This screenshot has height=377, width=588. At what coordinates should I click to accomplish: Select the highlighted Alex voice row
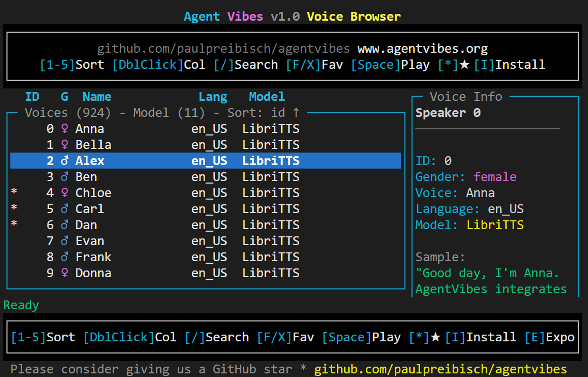coord(206,161)
